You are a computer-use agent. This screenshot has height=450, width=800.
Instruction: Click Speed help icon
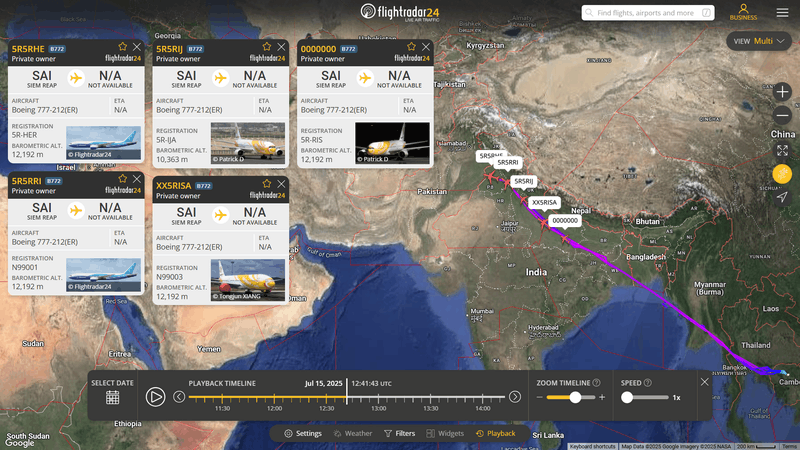click(x=648, y=383)
